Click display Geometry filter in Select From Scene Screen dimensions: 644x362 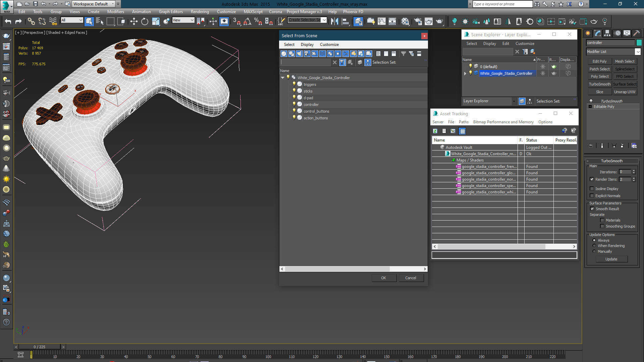click(284, 54)
